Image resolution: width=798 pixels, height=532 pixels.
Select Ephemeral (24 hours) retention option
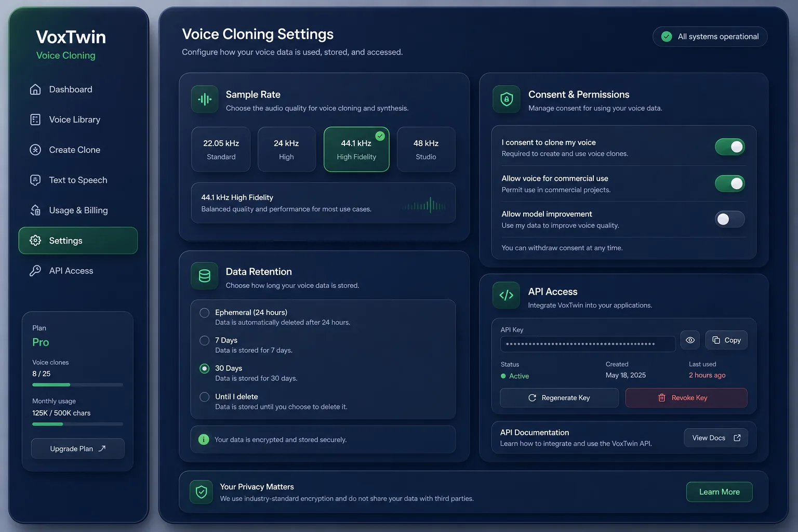pos(205,313)
